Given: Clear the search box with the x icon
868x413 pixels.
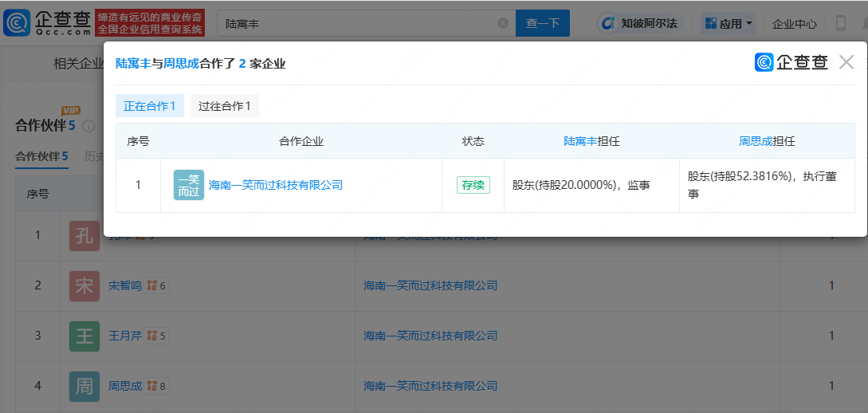Looking at the screenshot, I should [503, 23].
